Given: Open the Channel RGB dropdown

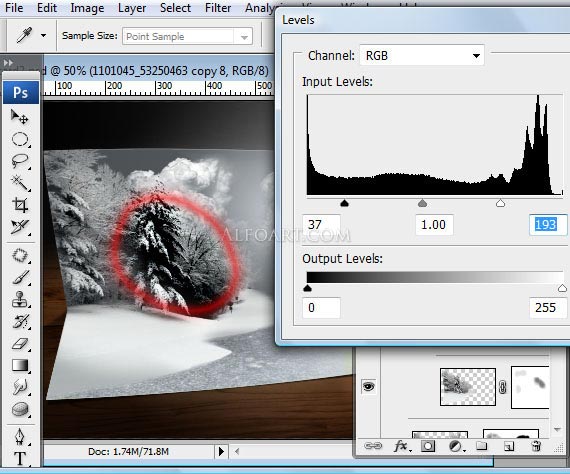Looking at the screenshot, I should [x=422, y=56].
